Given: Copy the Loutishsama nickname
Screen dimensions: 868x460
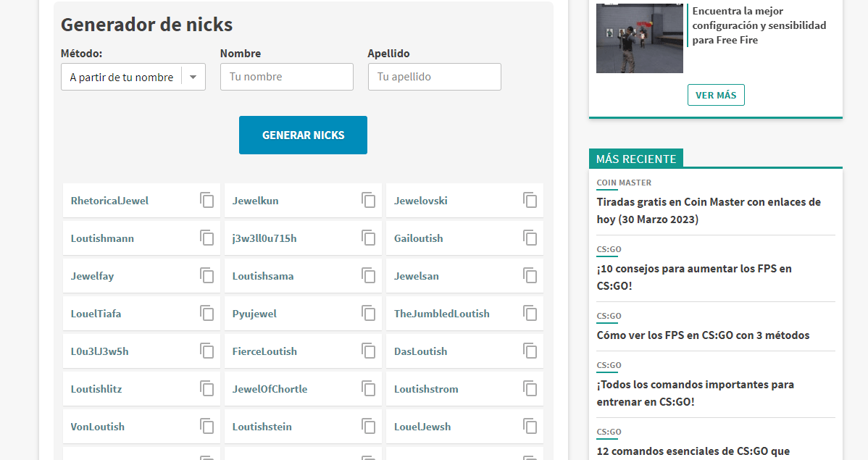Looking at the screenshot, I should pyautogui.click(x=369, y=276).
